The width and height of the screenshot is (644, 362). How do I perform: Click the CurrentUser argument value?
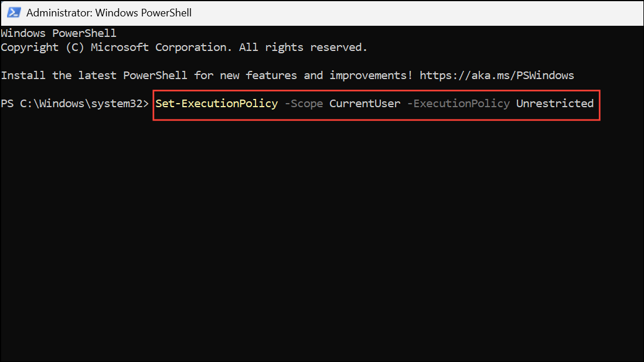tap(364, 104)
